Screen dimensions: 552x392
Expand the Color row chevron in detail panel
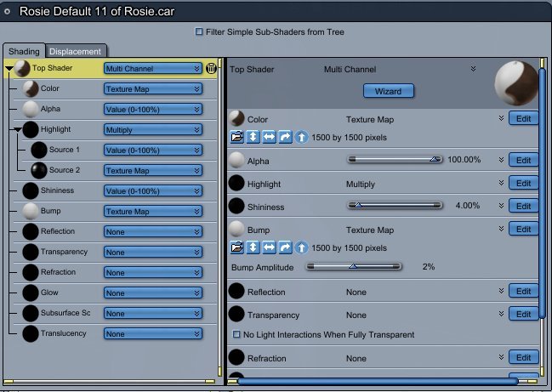click(501, 118)
